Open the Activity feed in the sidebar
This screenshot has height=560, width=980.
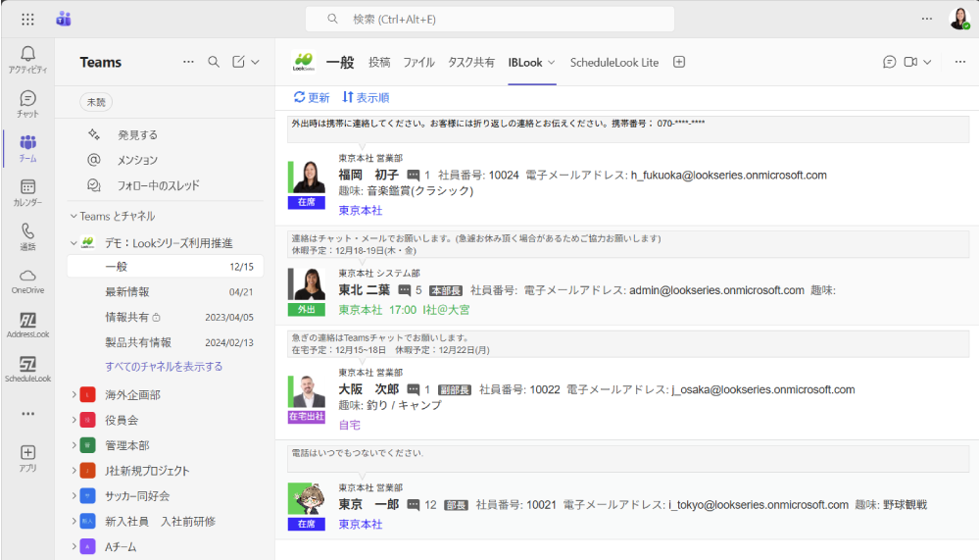pos(27,59)
